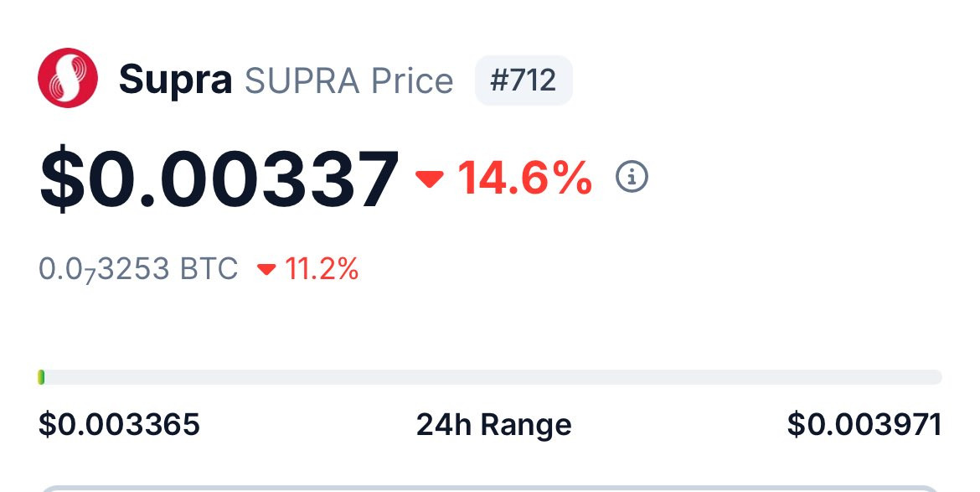Click the SUPRA ticker symbol text

(x=302, y=81)
